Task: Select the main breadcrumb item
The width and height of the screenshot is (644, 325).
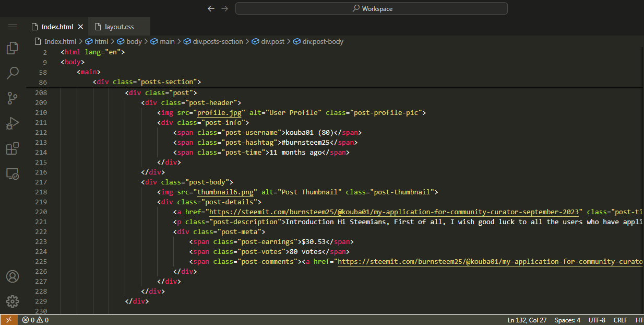Action: coord(163,41)
